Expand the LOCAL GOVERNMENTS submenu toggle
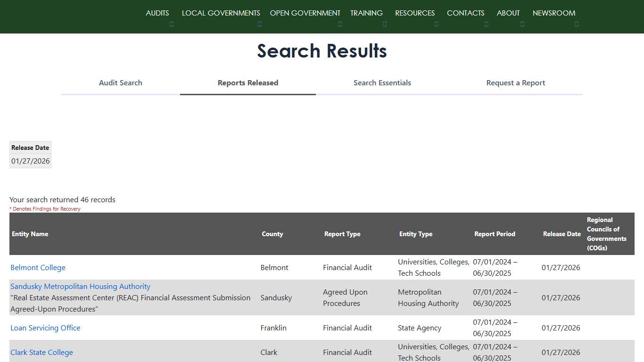This screenshot has height=362, width=644. pyautogui.click(x=259, y=24)
